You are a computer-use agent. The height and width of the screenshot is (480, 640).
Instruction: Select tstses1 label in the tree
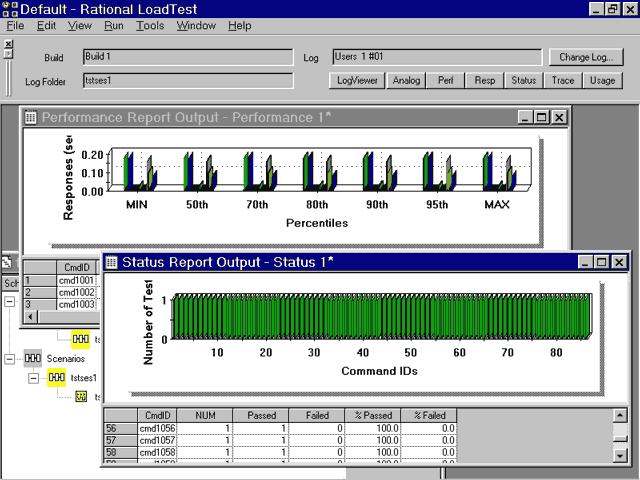84,378
